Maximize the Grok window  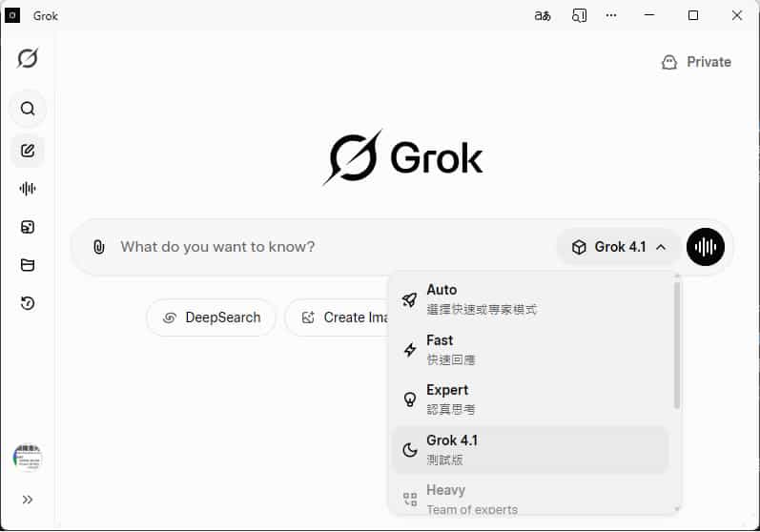693,15
